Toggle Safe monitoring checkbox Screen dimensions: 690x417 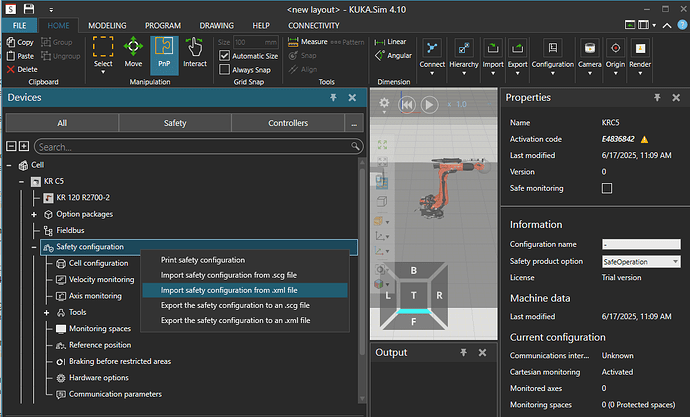pyautogui.click(x=607, y=188)
